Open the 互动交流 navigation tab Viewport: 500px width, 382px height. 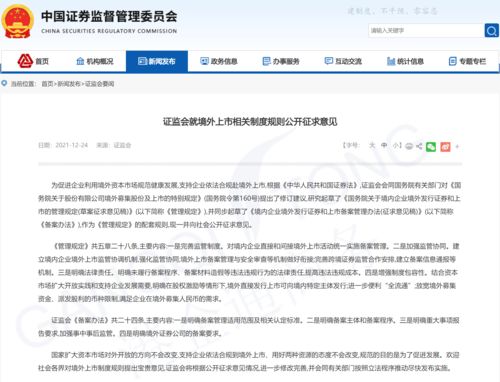pyautogui.click(x=343, y=61)
